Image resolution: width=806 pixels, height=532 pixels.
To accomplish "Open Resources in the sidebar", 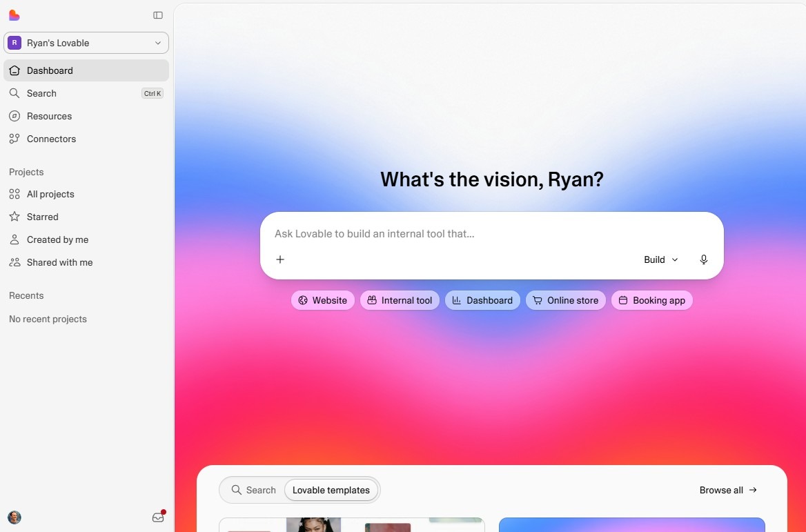I will [x=86, y=116].
